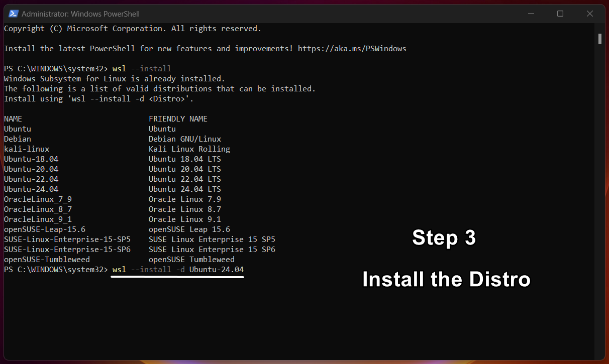This screenshot has height=364, width=609.
Task: Maximize the PowerShell window
Action: [560, 14]
